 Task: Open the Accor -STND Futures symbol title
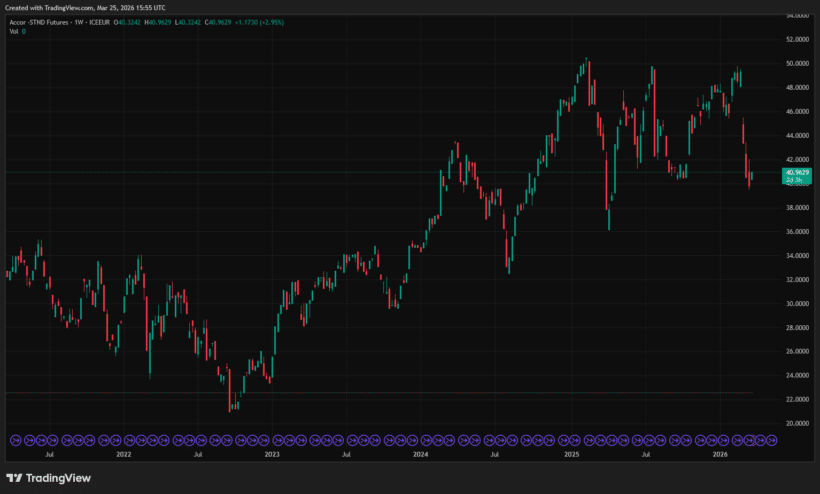39,22
